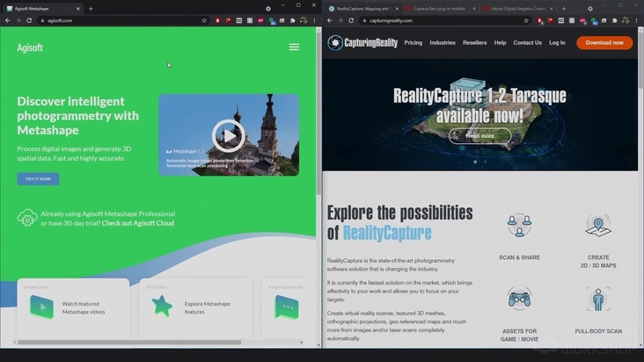The width and height of the screenshot is (644, 362).
Task: Click the Assets for Game/Movie gamepad icon
Action: pyautogui.click(x=519, y=300)
